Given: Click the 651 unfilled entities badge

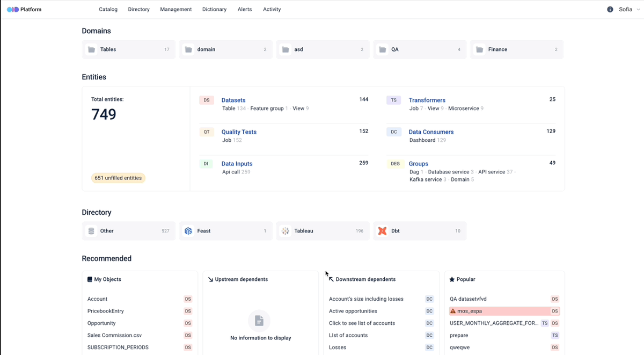Looking at the screenshot, I should [x=118, y=178].
